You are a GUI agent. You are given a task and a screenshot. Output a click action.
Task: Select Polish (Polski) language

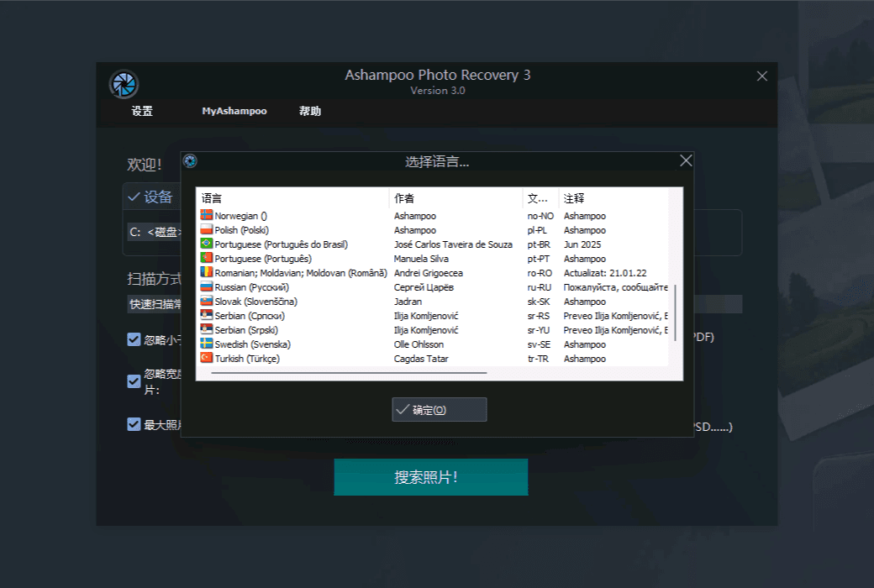(x=241, y=230)
